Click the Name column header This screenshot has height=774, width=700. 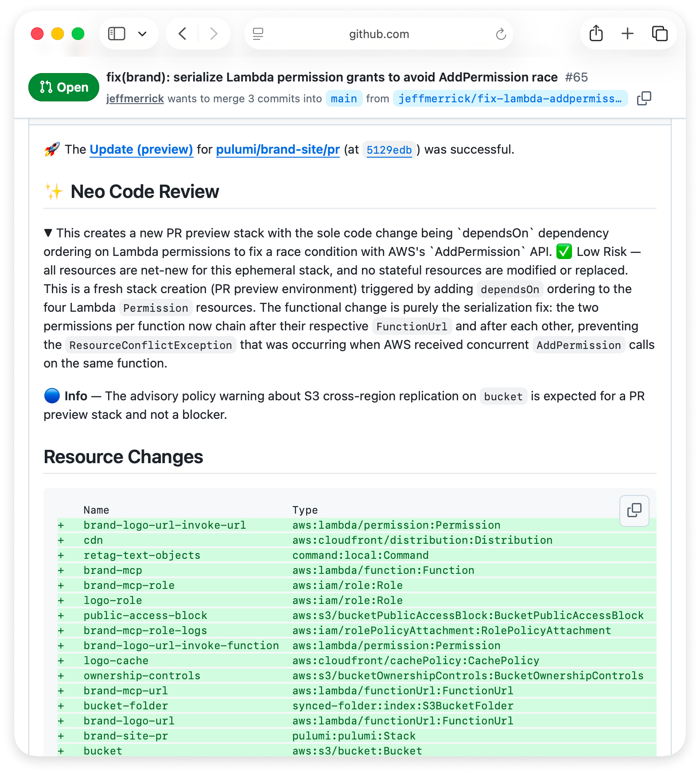[x=96, y=510]
